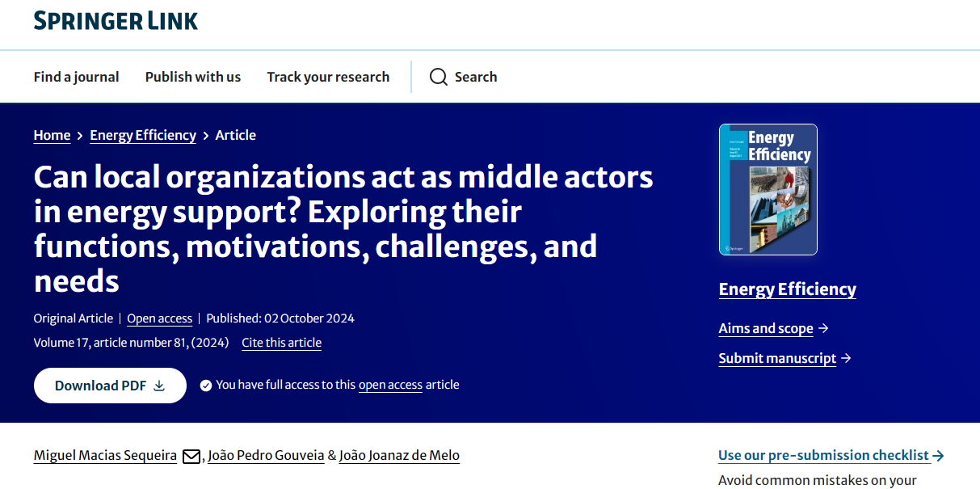Open the Energy Efficiency journal cover thumbnail
The image size is (980, 489).
768,189
